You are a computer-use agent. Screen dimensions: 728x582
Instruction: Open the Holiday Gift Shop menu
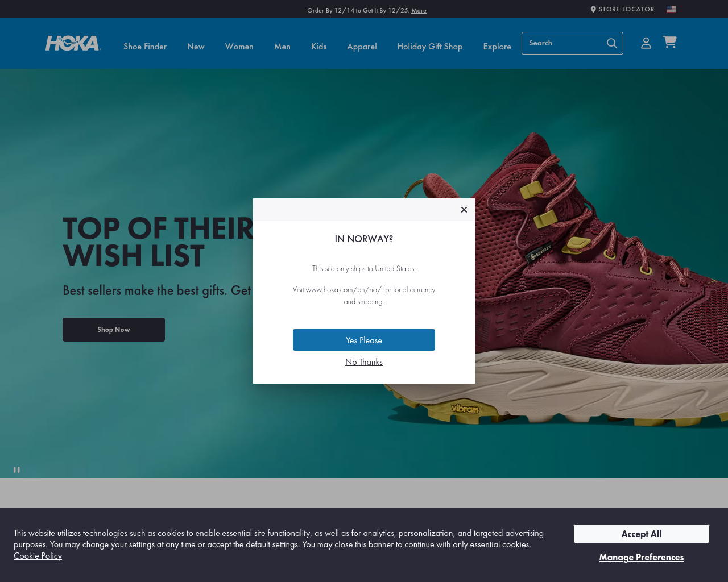[x=430, y=47]
